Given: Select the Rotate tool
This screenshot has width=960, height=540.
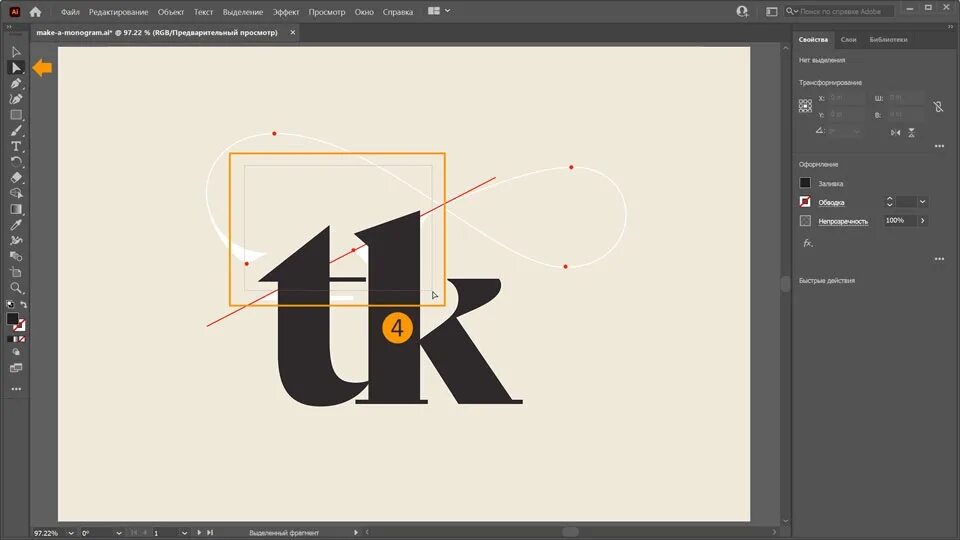Looking at the screenshot, I should [x=16, y=162].
